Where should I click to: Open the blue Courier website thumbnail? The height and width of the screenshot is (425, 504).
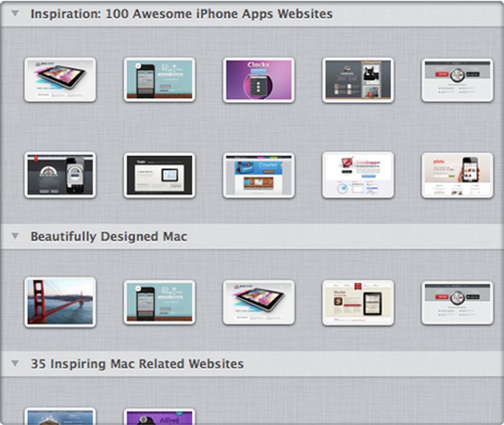(x=259, y=175)
